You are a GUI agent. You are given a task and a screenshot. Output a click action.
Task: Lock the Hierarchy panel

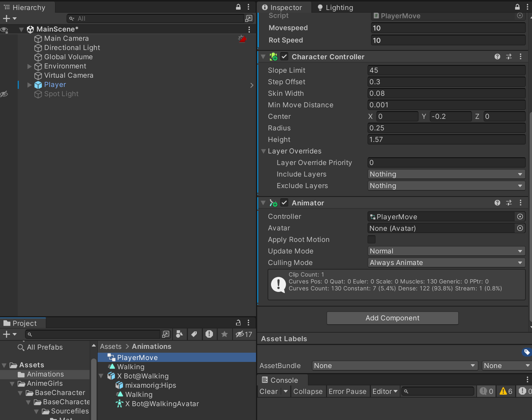click(238, 7)
